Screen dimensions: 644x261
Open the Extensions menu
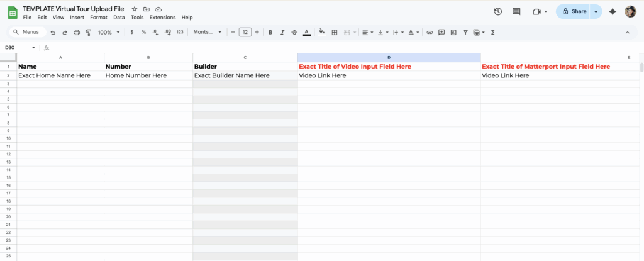click(x=162, y=18)
